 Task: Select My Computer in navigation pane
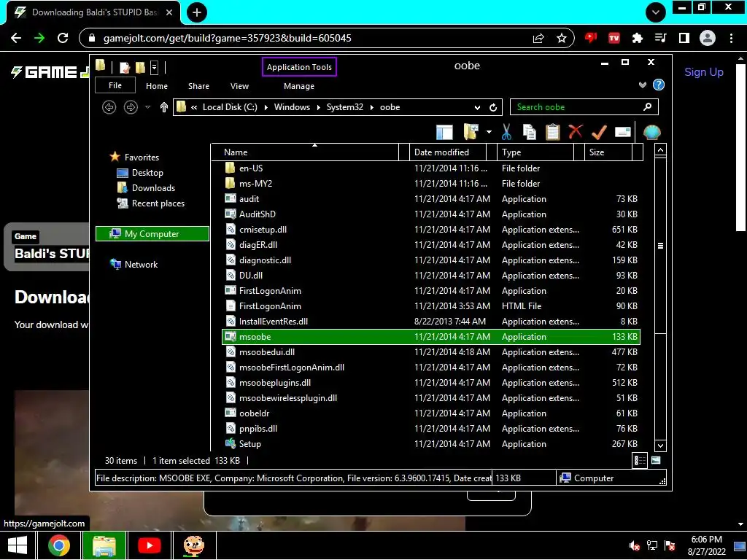(x=152, y=234)
